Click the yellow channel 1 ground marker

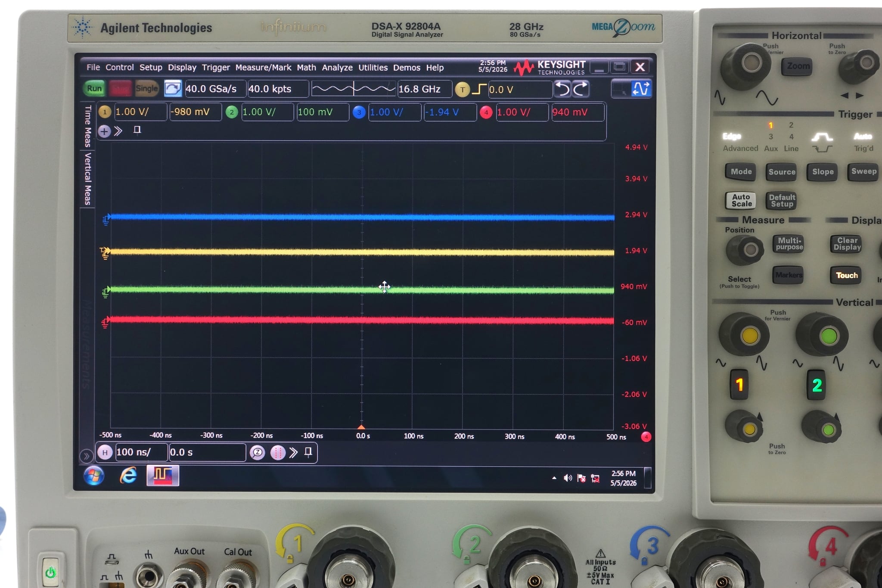105,253
